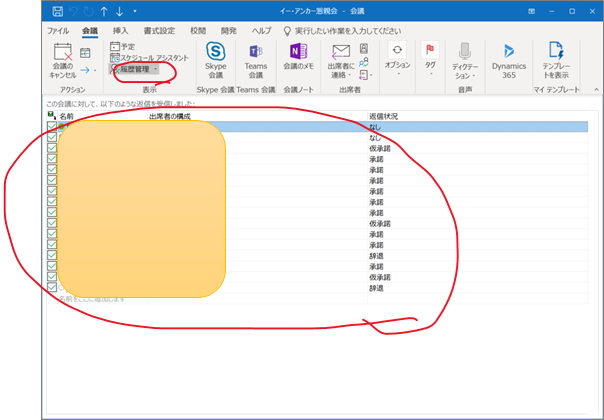Open the 開発 tab

(229, 31)
